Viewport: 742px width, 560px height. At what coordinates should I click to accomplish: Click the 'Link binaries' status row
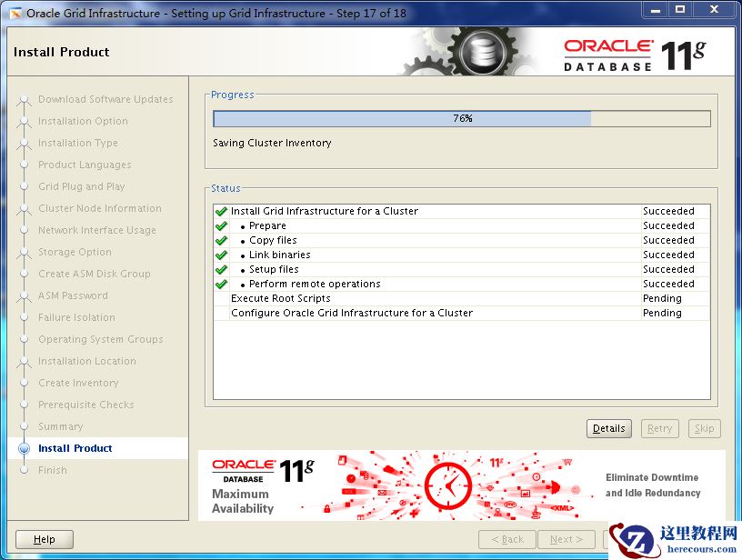coord(462,255)
